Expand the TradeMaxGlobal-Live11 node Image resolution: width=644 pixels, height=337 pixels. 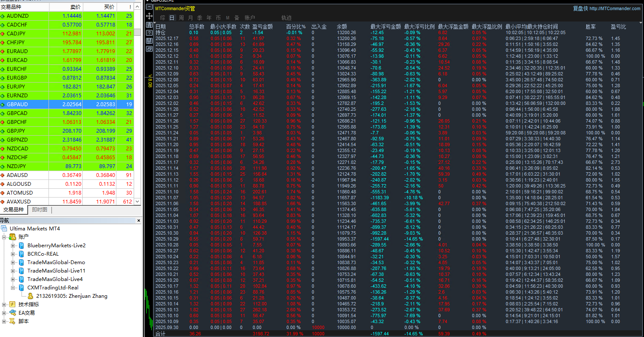[13, 271]
